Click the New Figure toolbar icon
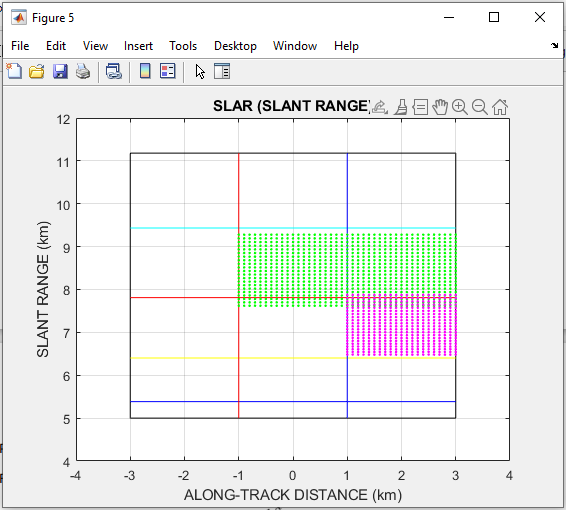Viewport: 566px width, 510px height. [x=14, y=71]
